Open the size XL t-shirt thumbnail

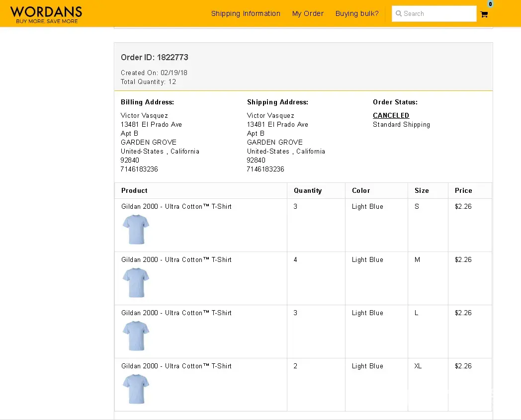click(x=136, y=389)
